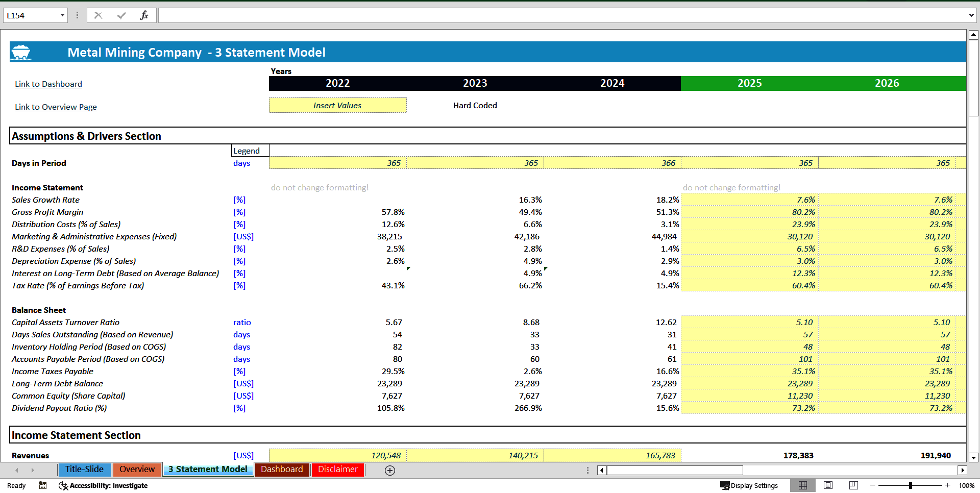Switch to Page Break Preview view
This screenshot has height=493, width=980.
click(853, 485)
